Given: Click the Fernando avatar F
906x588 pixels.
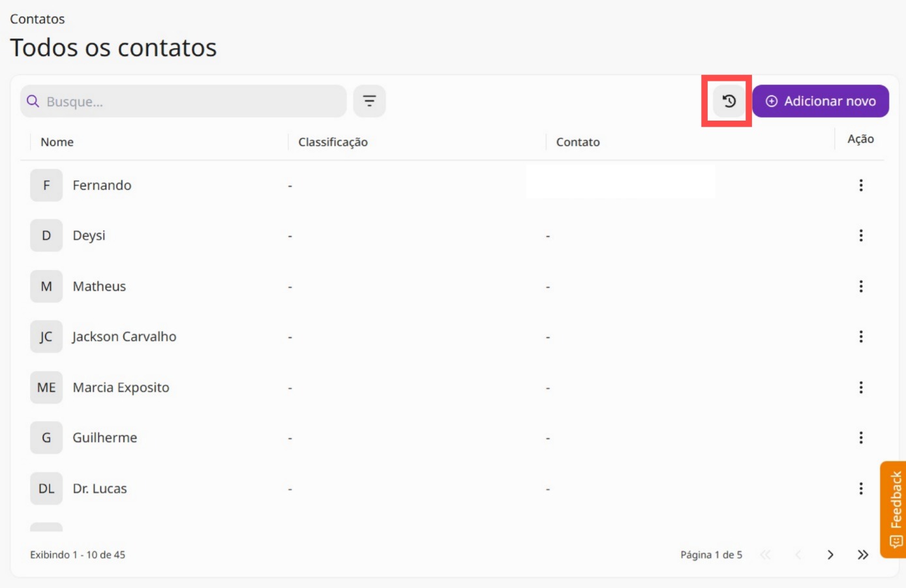Looking at the screenshot, I should point(46,185).
